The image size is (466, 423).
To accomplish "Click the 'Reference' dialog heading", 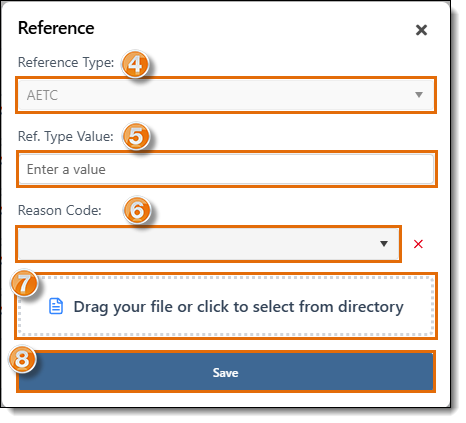I will (x=56, y=28).
